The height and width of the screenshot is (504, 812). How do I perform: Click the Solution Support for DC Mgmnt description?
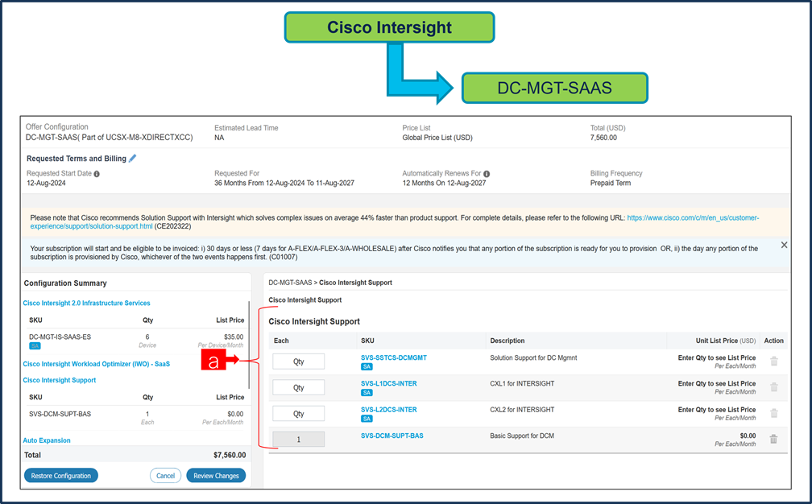[533, 357]
